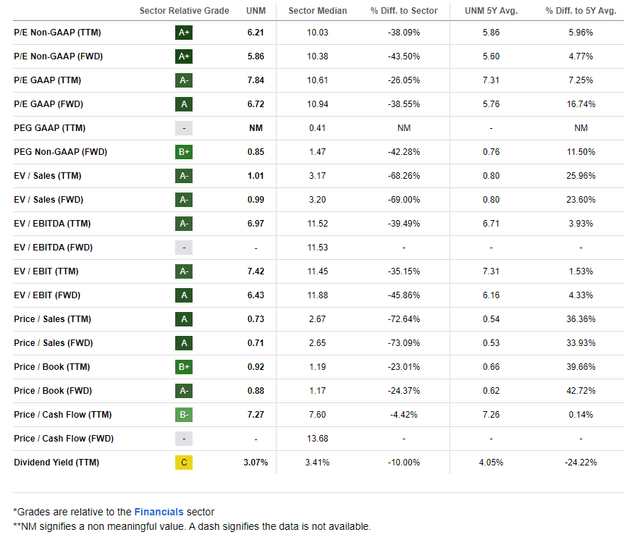Click the A- grade badge for EV / Sales (FWD)

click(184, 200)
